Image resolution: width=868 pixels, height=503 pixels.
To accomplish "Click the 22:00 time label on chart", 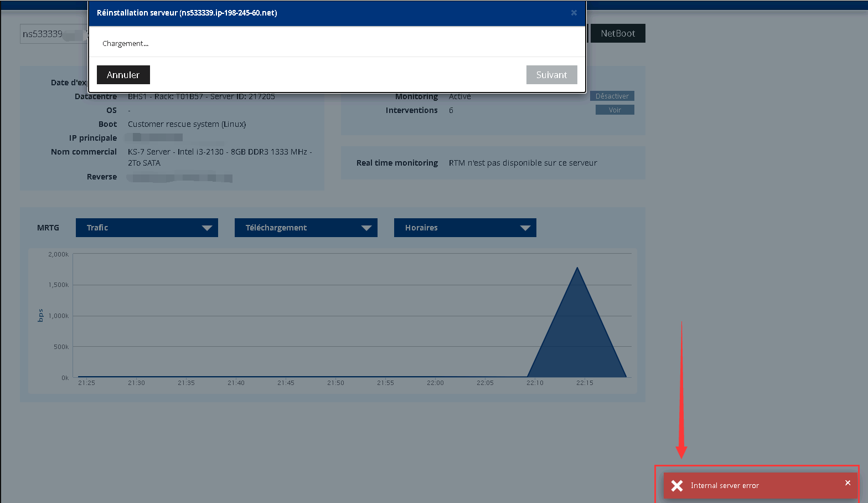I will coord(435,383).
